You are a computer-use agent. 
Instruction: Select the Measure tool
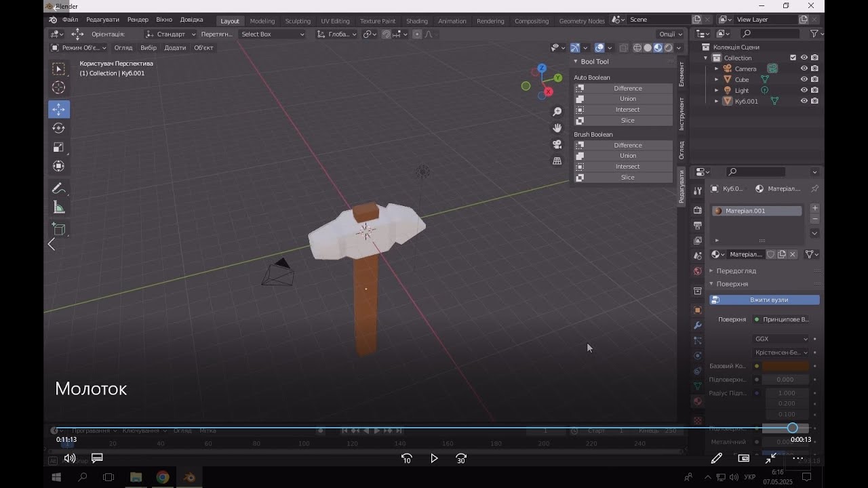(x=59, y=207)
